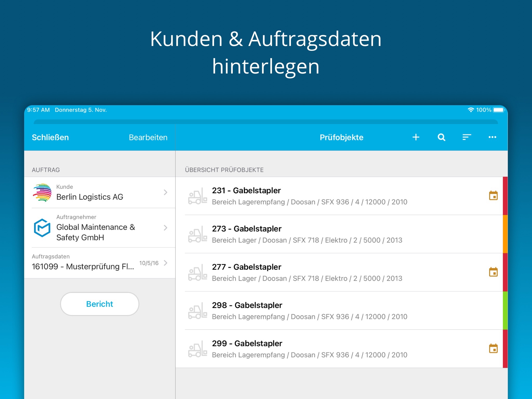
Task: Tap Schließen button
Action: click(50, 137)
